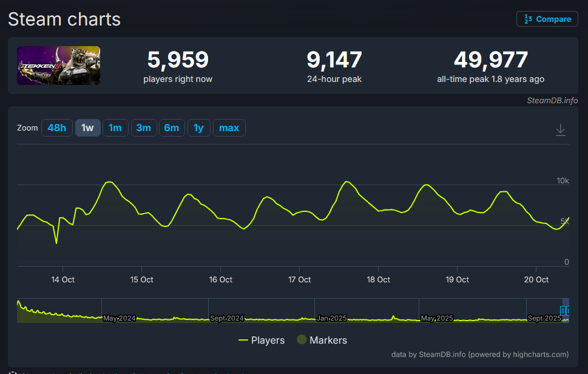The width and height of the screenshot is (588, 374).
Task: Click the 16 Oct axis label
Action: (220, 279)
